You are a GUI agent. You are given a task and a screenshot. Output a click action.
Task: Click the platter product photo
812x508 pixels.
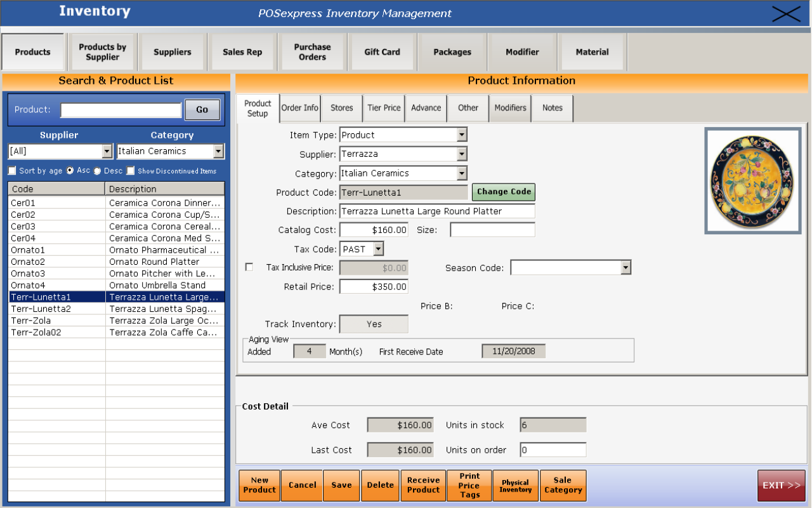tap(752, 180)
